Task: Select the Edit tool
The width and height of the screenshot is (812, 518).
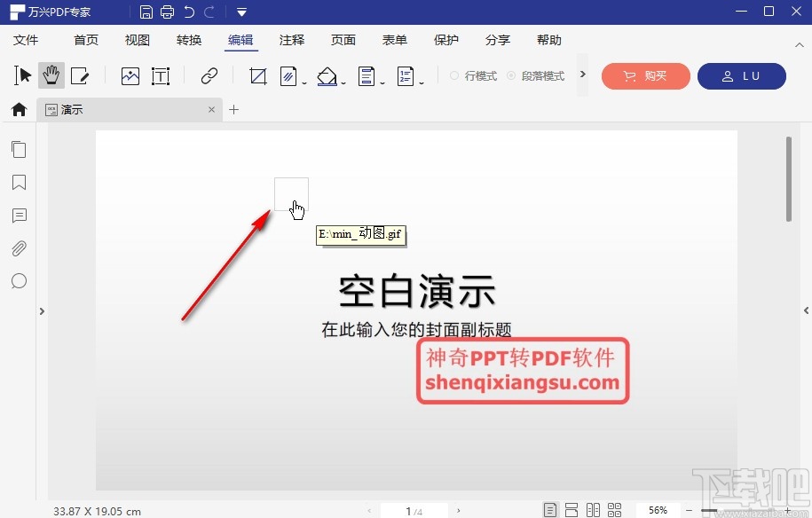Action: (81, 75)
